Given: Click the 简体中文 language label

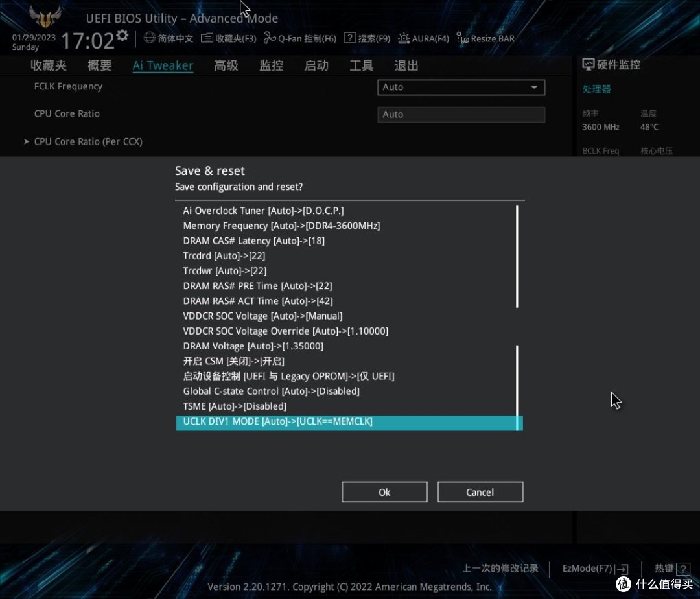Looking at the screenshot, I should (176, 38).
